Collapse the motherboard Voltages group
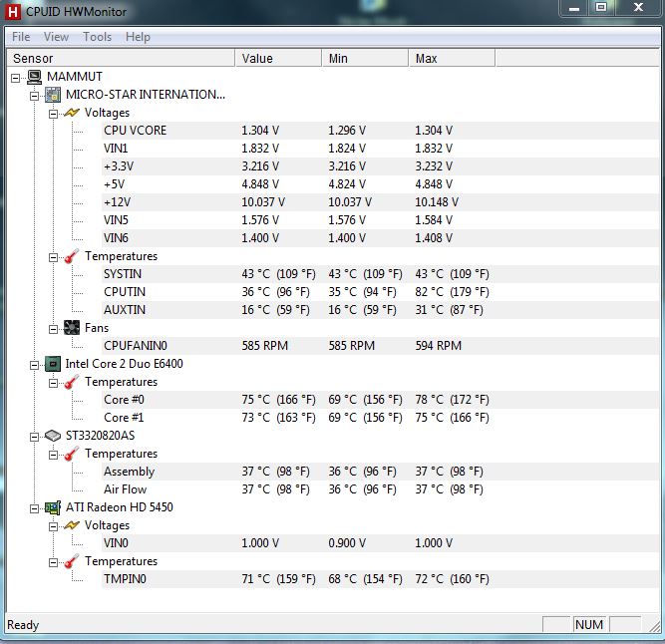The image size is (665, 644). [53, 114]
